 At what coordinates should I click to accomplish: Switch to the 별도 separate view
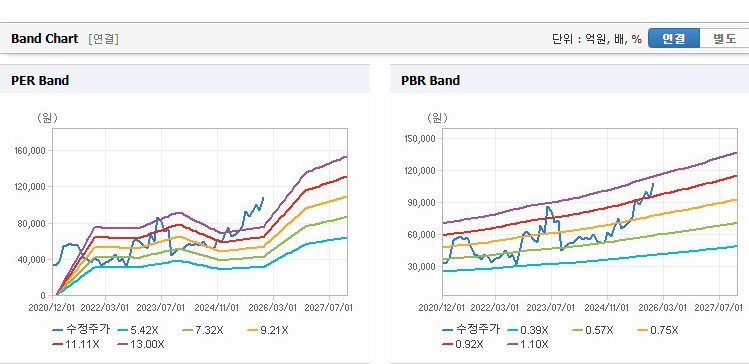(x=724, y=39)
